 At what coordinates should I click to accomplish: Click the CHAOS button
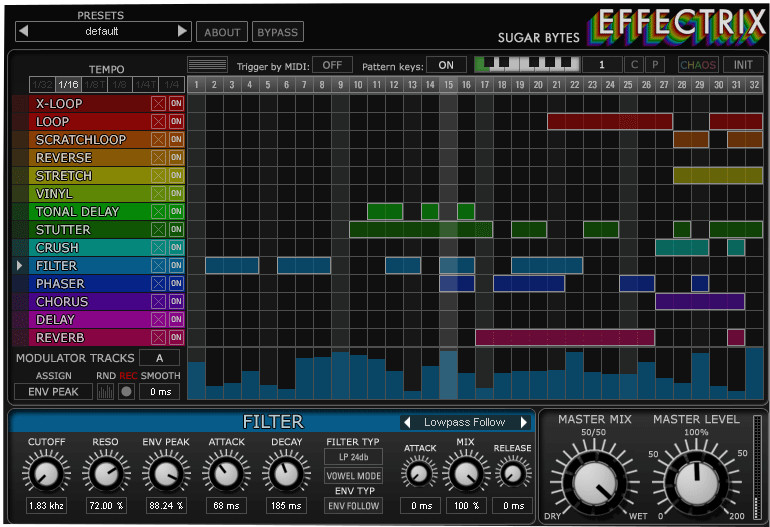click(x=698, y=65)
